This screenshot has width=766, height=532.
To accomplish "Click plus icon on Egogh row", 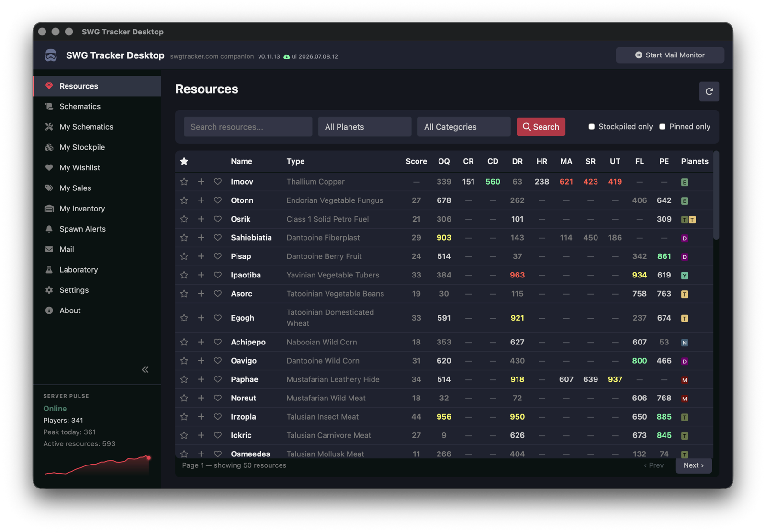I will [x=201, y=318].
